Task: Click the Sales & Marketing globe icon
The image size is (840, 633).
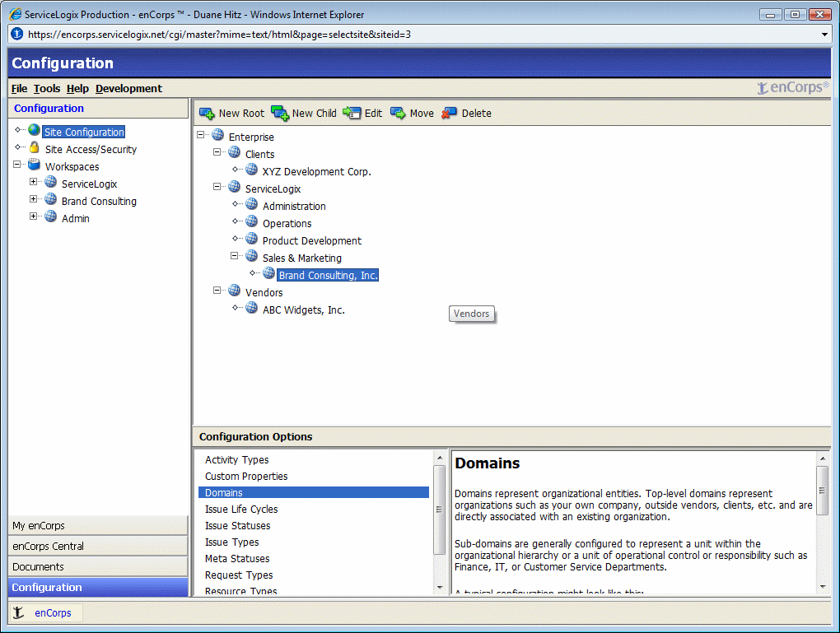Action: point(252,255)
